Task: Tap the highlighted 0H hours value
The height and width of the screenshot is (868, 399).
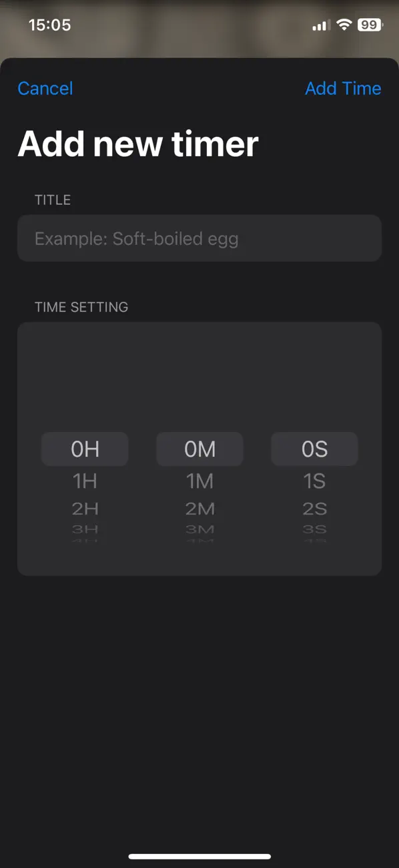Action: pyautogui.click(x=85, y=449)
